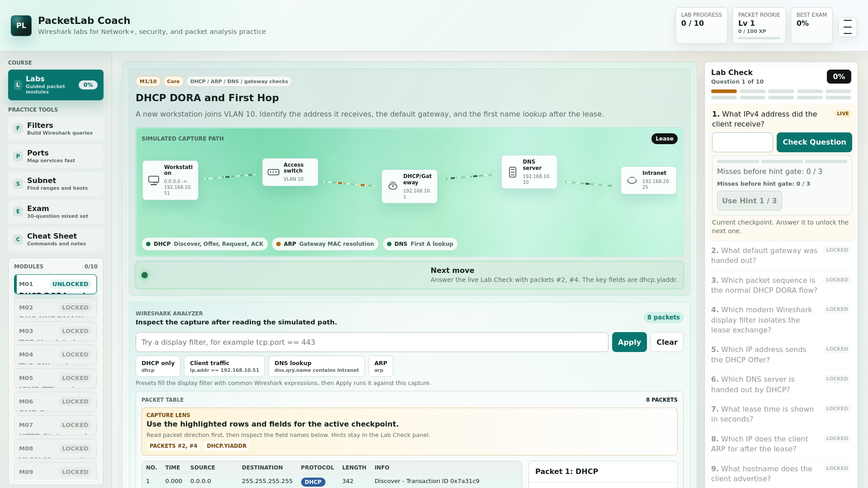Select packet 1 Discover row
This screenshot has width=868, height=488.
332,481
